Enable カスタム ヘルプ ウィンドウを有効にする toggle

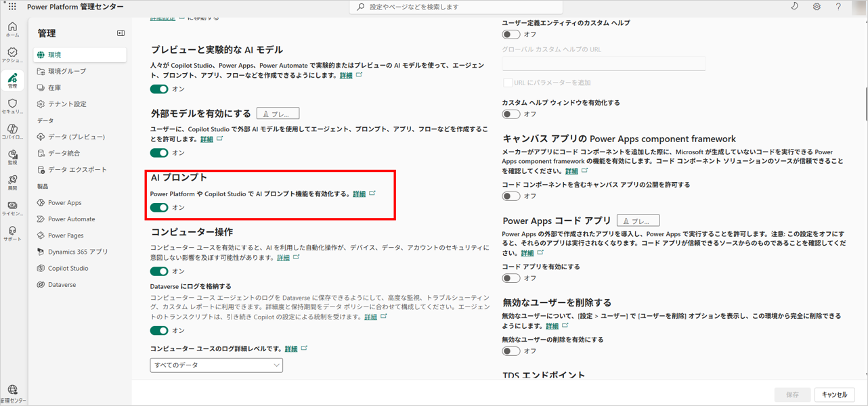click(511, 114)
